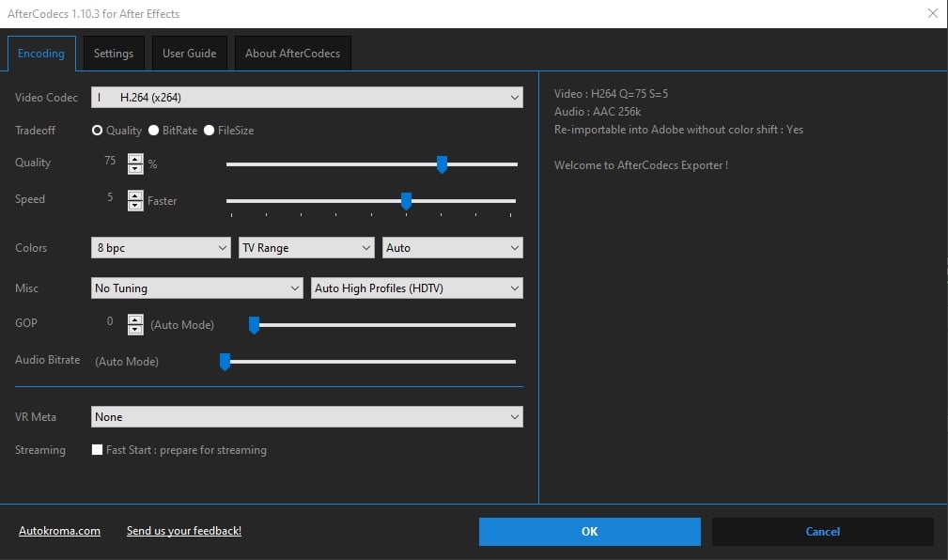948x560 pixels.
Task: Open the Video Codec dropdown
Action: click(306, 97)
